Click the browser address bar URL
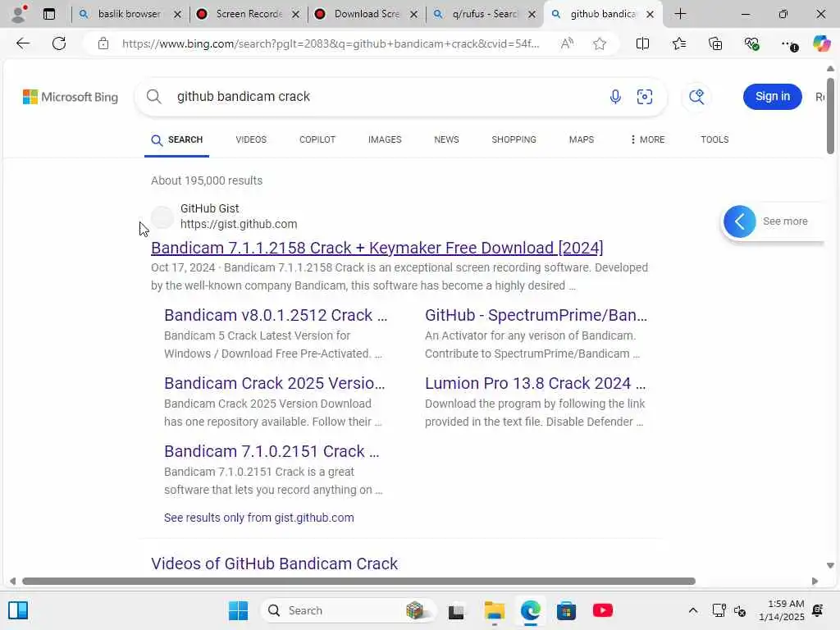Image resolution: width=840 pixels, height=630 pixels. (x=331, y=43)
